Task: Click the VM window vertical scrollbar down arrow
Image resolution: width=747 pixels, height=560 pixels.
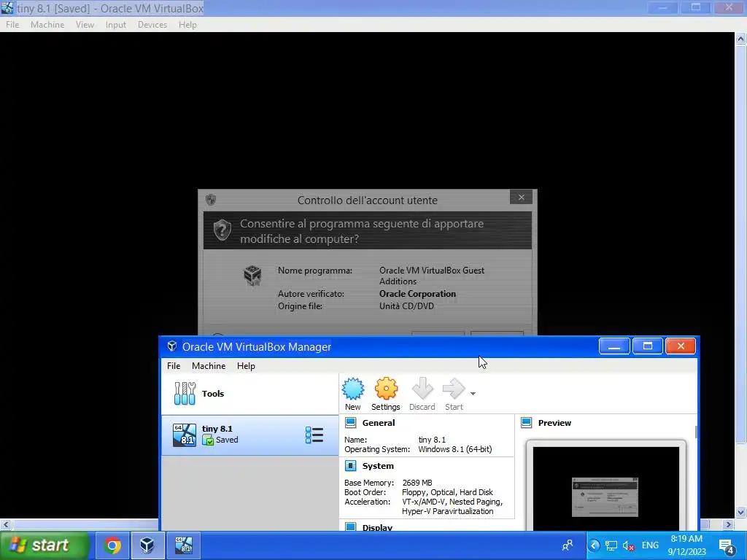Action: 741,512
